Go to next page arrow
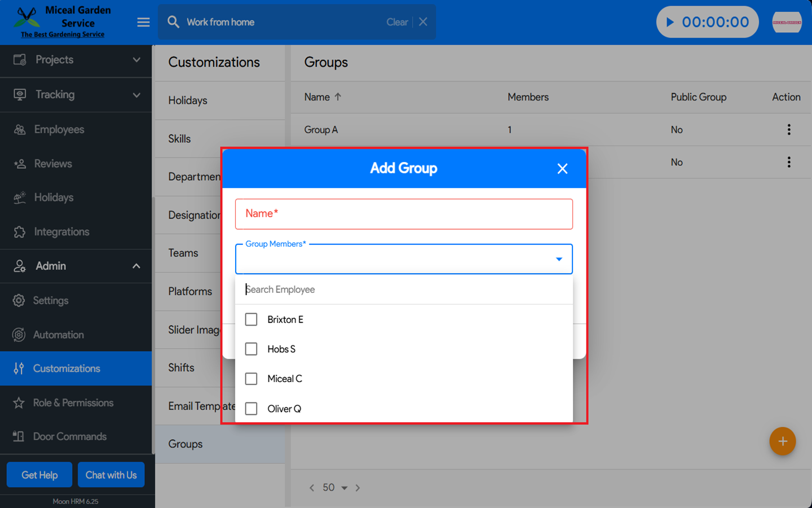The image size is (812, 508). coord(358,488)
